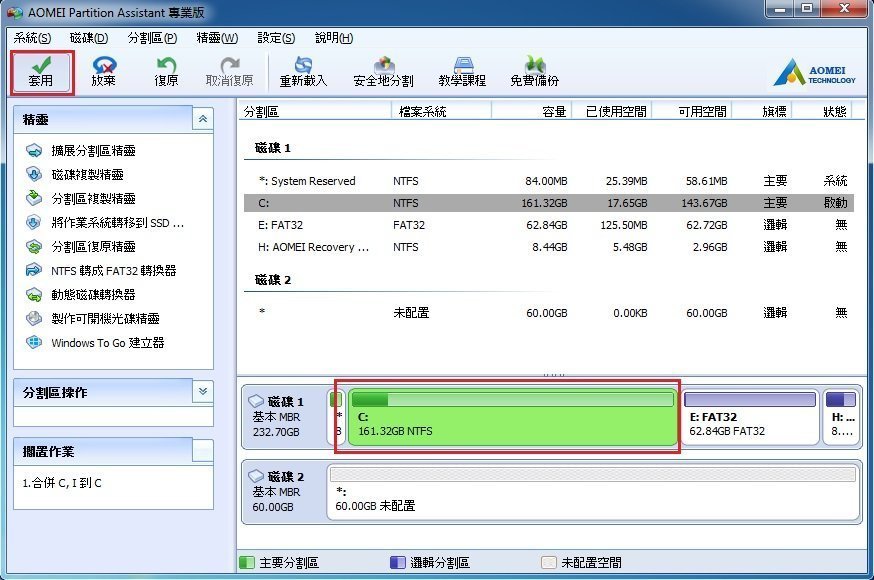Select the H: AOMEI Recovery partition row
Screen dimensions: 874x580
click(548, 247)
